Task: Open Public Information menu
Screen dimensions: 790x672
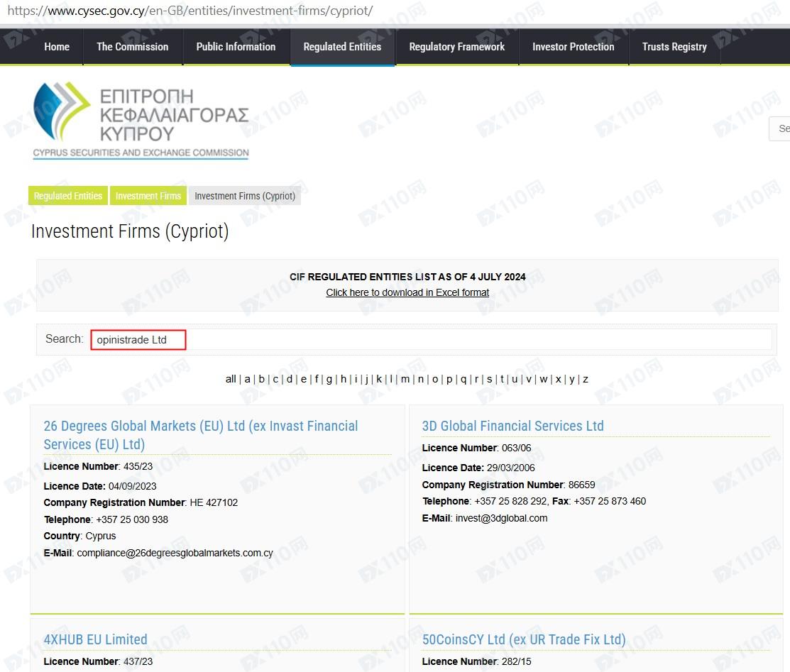Action: pos(236,47)
